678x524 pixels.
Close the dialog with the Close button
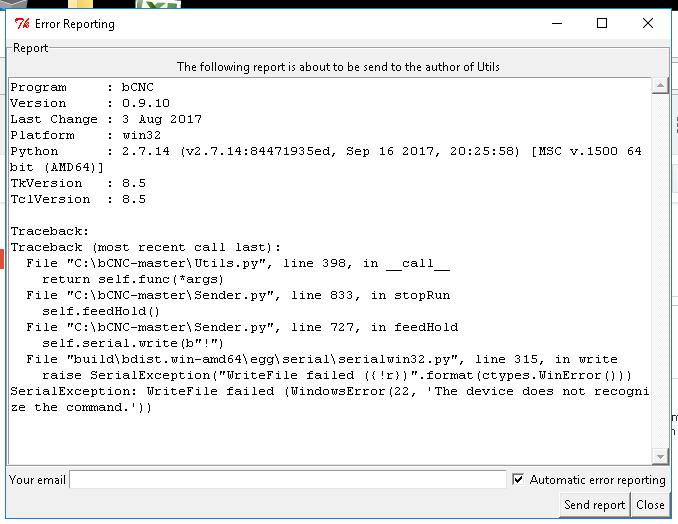650,505
